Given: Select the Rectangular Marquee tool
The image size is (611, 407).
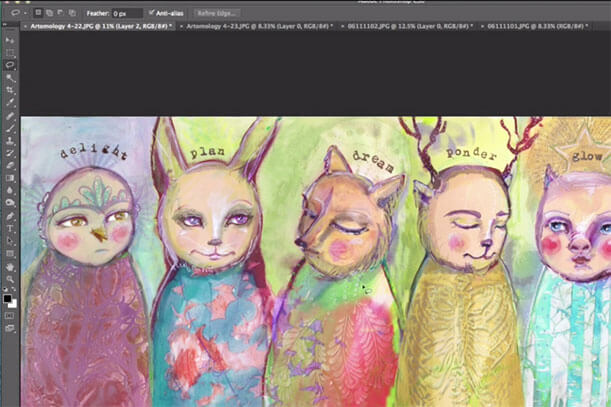Looking at the screenshot, I should tap(10, 53).
